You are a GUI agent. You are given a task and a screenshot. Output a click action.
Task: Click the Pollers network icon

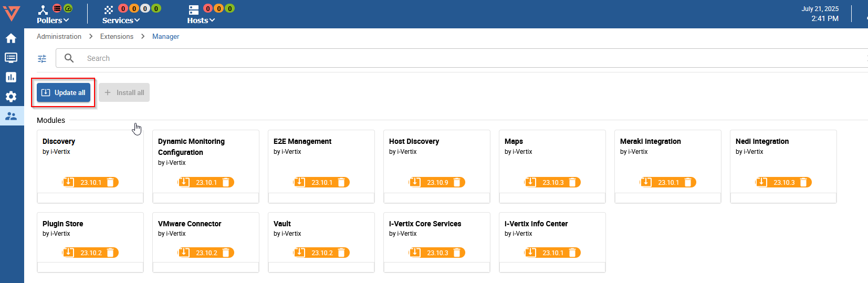43,9
